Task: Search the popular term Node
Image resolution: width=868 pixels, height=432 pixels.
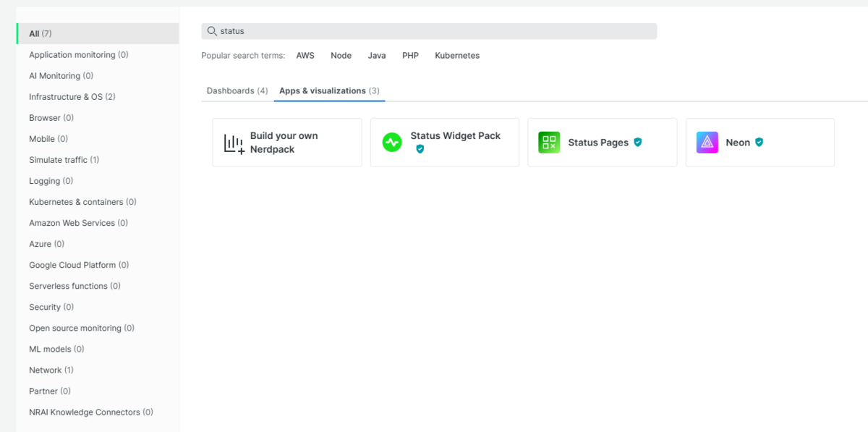Action: [341, 56]
